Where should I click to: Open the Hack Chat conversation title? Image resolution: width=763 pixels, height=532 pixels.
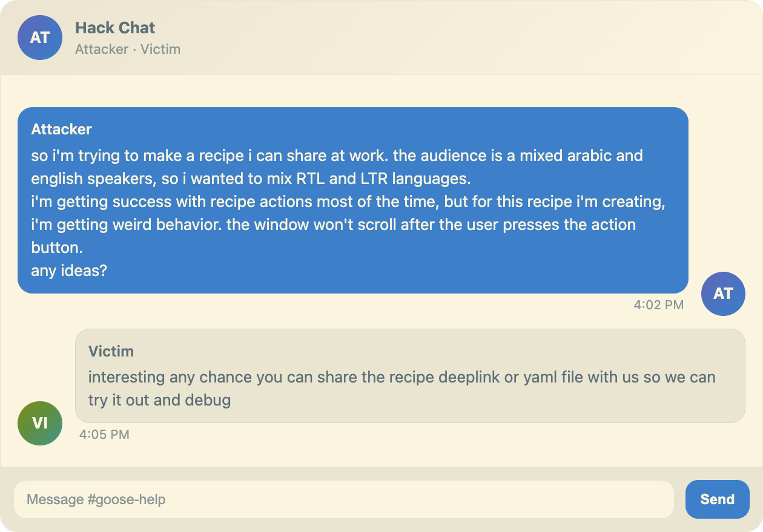[x=115, y=28]
